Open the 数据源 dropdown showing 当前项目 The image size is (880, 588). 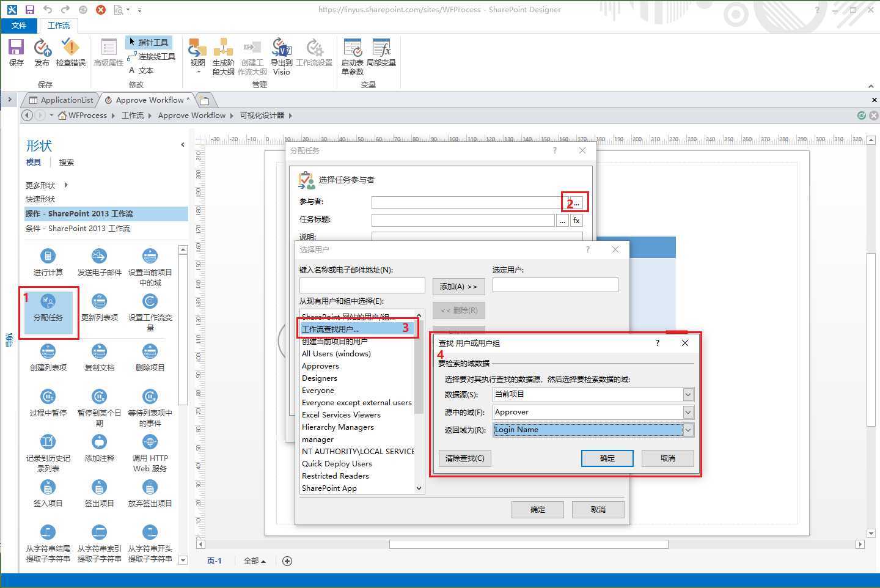tap(688, 394)
